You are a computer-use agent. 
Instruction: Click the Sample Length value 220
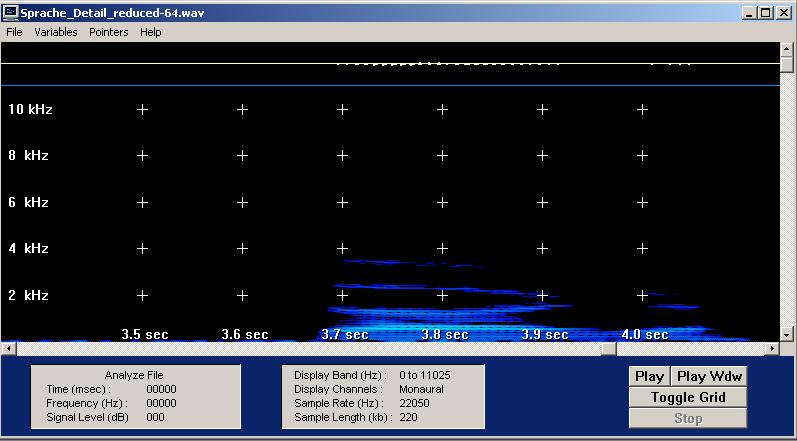click(408, 417)
